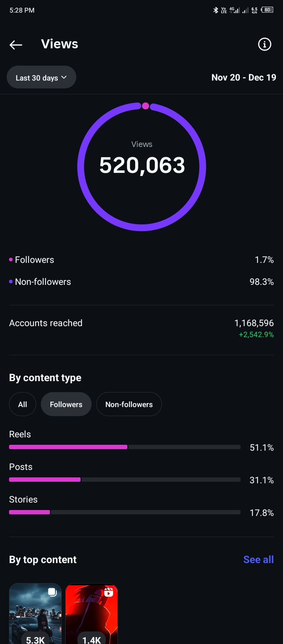Screen dimensions: 283x644
Task: Tap the Bluetooth status icon
Action: pos(215,10)
